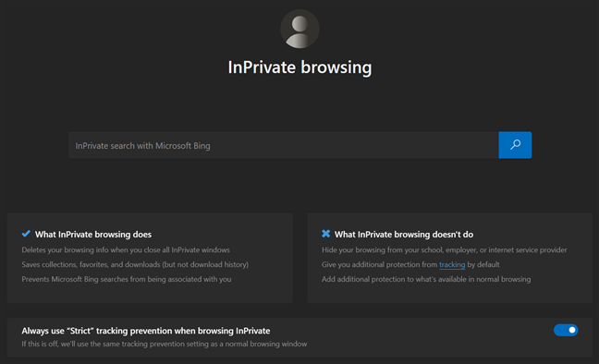Click the blue X icon beside 'doesn't do'

326,234
